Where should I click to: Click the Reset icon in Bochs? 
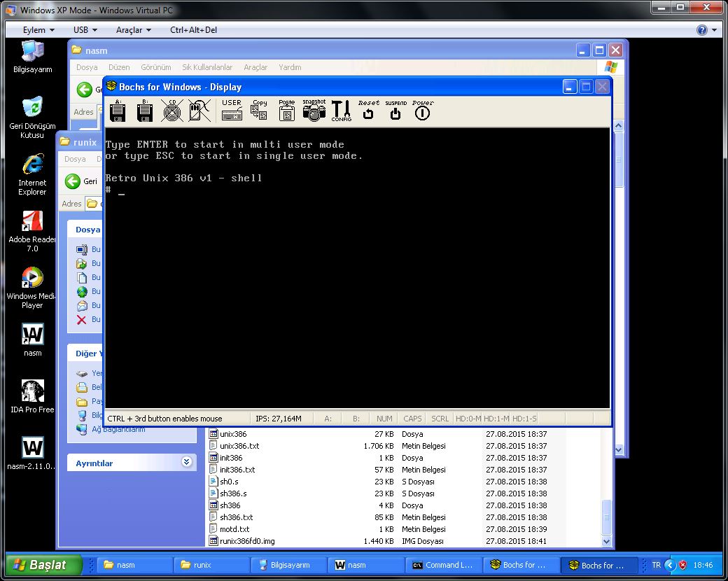point(369,111)
